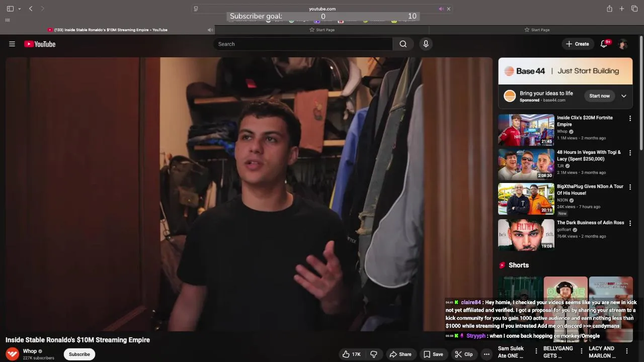
Task: Click the Base 44 ad banner
Action: click(566, 71)
